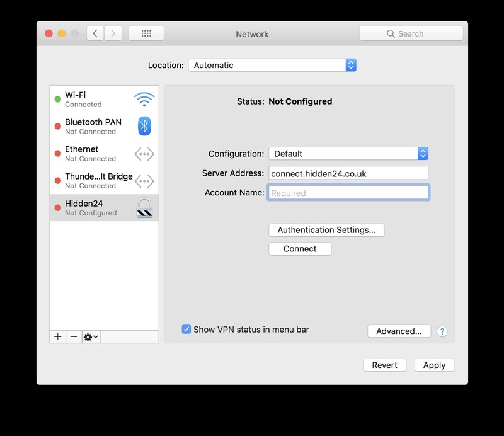Click the red status dot beside Bluetooth PAN
The image size is (504, 436).
coord(58,127)
